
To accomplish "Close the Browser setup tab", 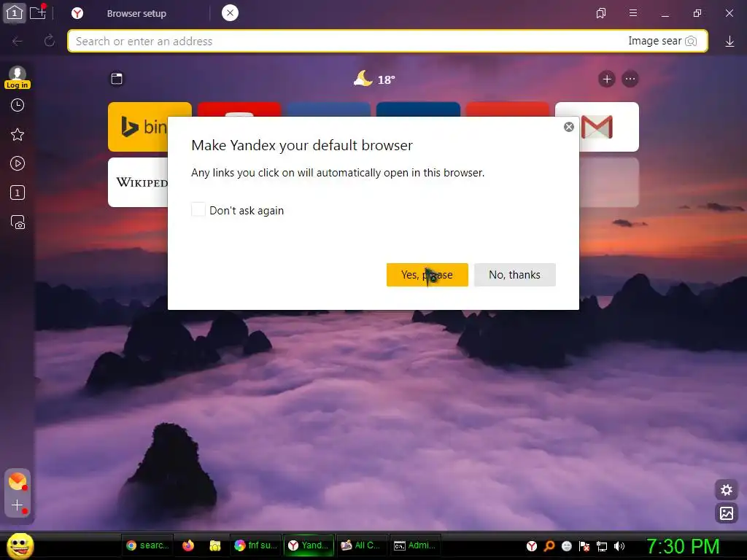I will (230, 13).
